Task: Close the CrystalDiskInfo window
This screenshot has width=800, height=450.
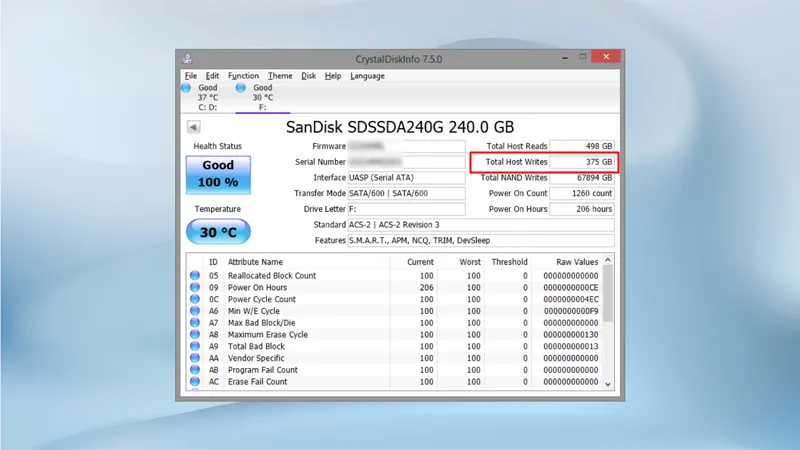Action: pos(606,57)
